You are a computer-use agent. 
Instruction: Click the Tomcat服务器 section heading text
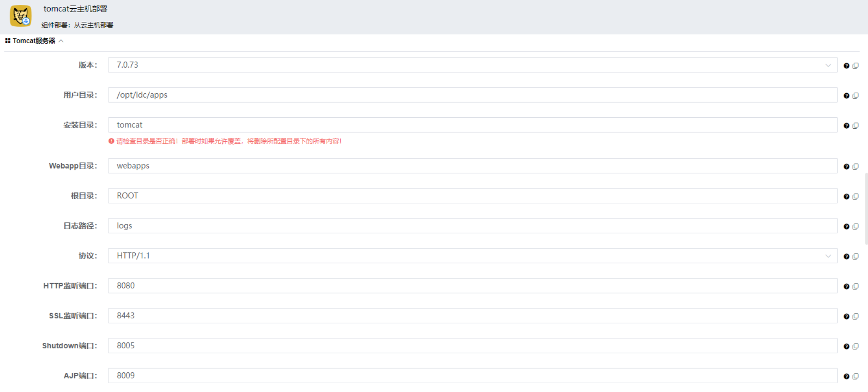pyautogui.click(x=34, y=41)
